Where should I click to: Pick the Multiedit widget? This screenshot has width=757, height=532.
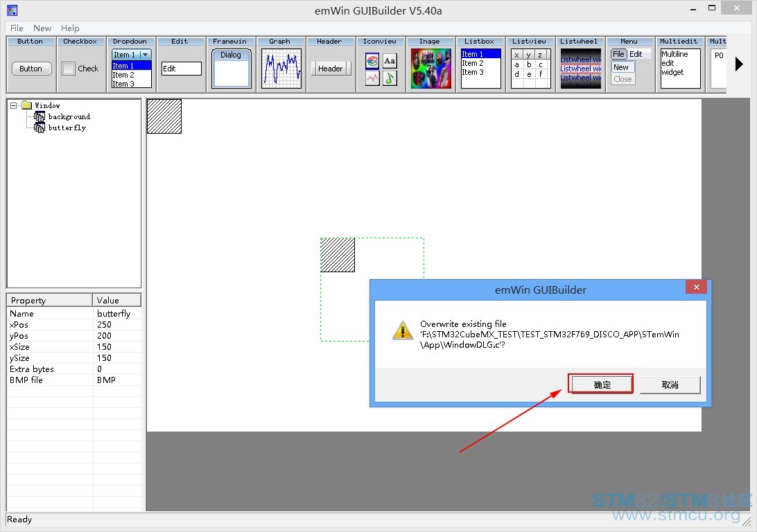click(680, 64)
